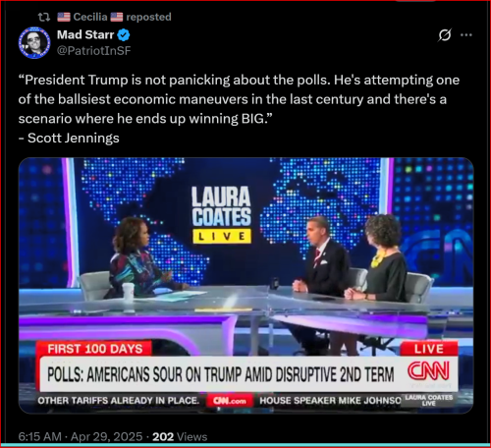
Task: Click the '- Scott Jennings' attribution line
Action: [x=69, y=138]
